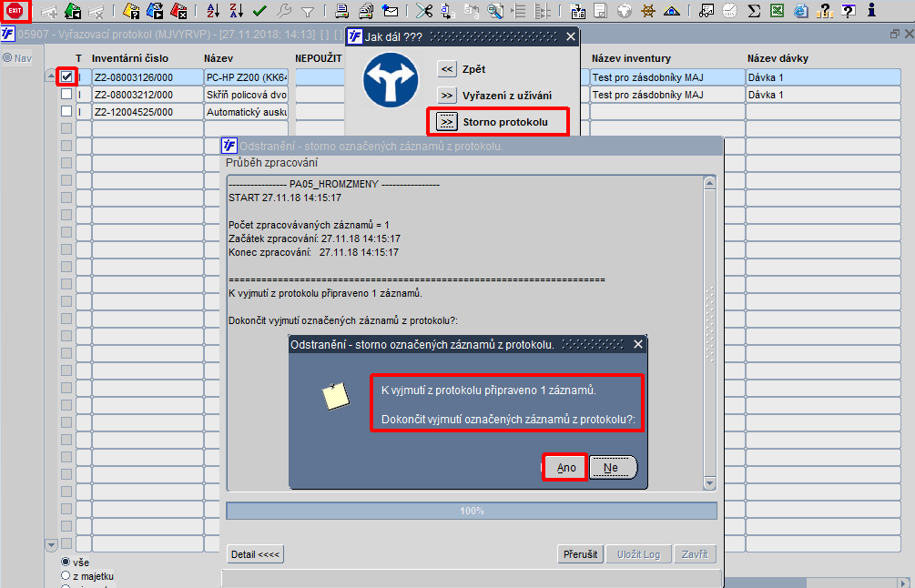Click the yellow enter-query folder icon
The image size is (915, 588).
[131, 11]
